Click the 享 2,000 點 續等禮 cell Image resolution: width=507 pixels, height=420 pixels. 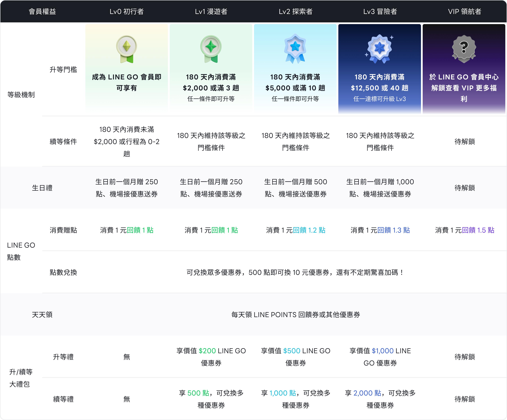(x=380, y=399)
